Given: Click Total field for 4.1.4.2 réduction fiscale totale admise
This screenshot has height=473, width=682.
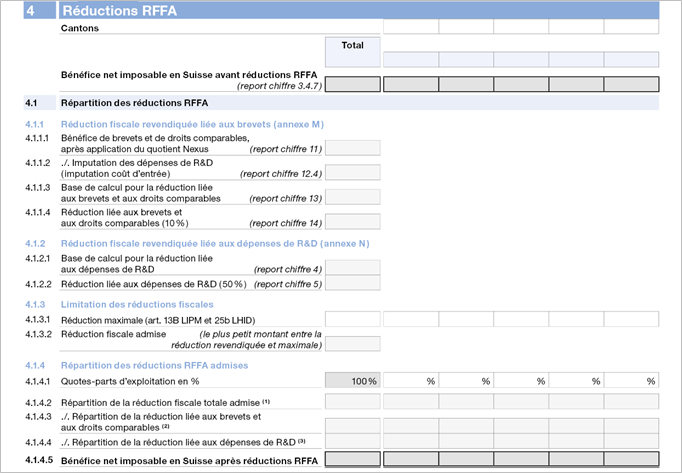Looking at the screenshot, I should coord(353,401).
